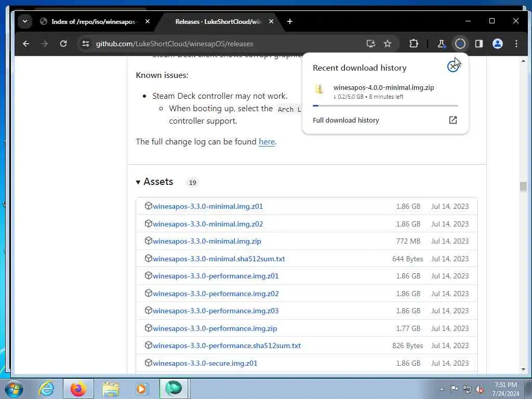Click the Assets count badge '19'
Screen dimensions: 532x399
192,182
